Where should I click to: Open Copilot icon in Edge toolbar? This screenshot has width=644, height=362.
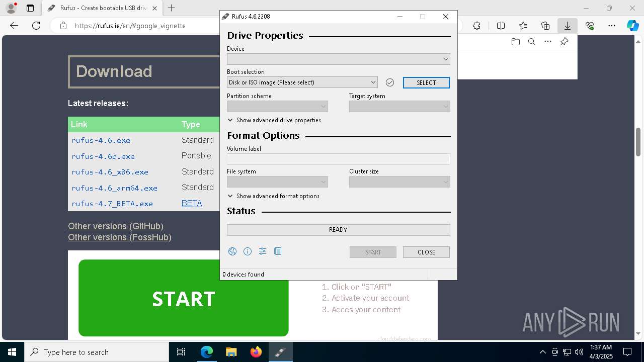pyautogui.click(x=633, y=26)
